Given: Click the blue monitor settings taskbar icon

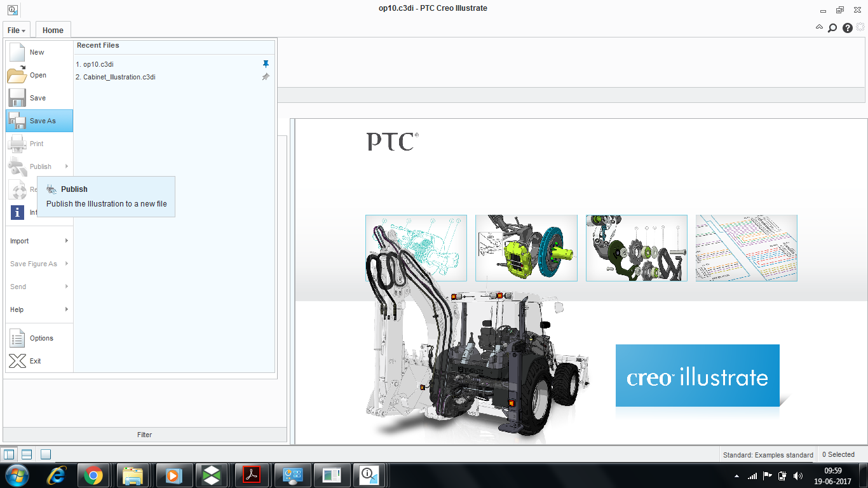Looking at the screenshot, I should tap(292, 475).
